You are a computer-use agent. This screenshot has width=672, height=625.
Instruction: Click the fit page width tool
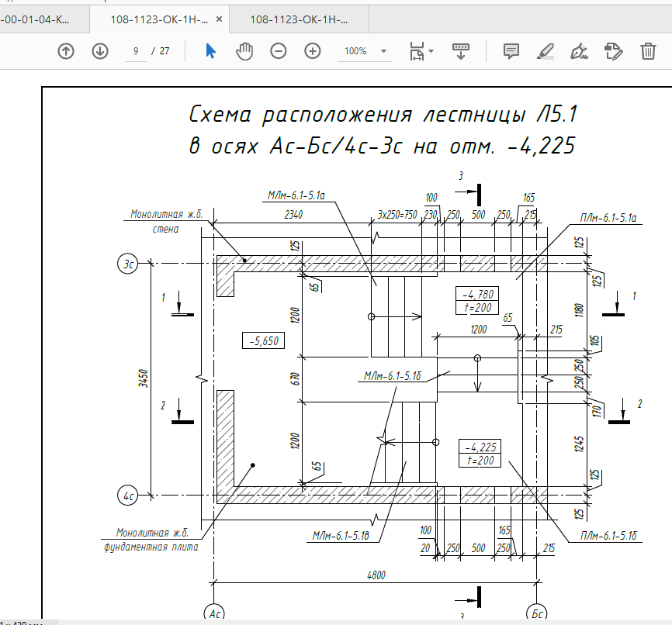click(x=417, y=51)
